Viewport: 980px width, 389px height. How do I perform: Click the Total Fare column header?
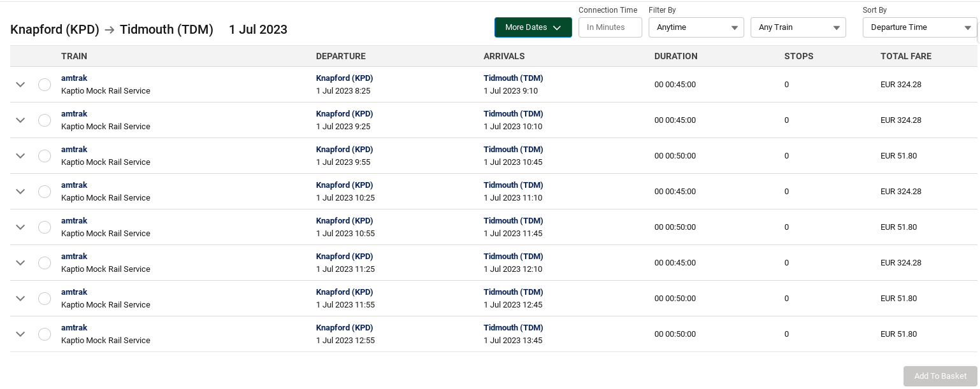(905, 56)
